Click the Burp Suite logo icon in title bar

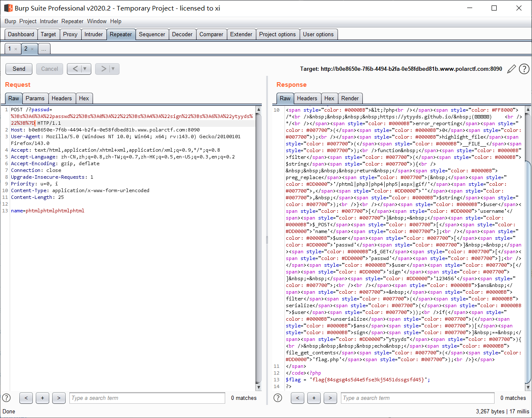pyautogui.click(x=8, y=8)
